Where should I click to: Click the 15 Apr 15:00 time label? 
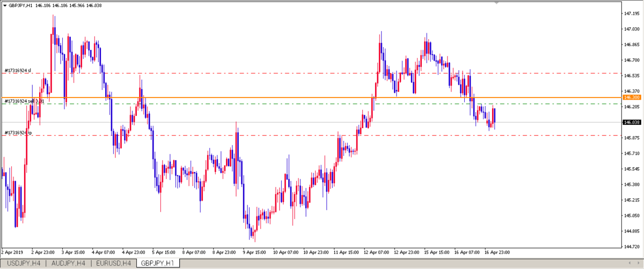coord(438,252)
